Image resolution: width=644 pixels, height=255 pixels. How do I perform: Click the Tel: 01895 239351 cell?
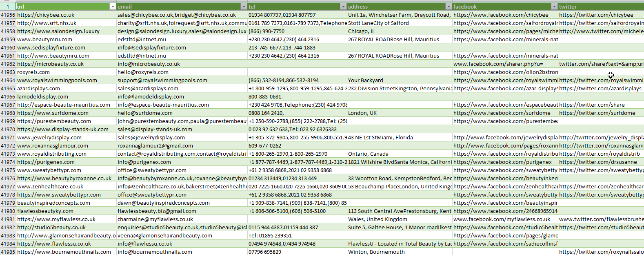click(297, 235)
